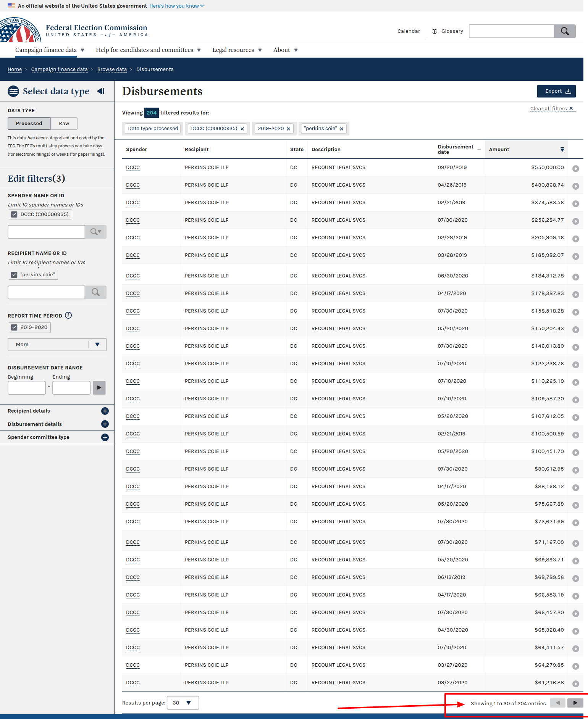Expand the Spender committee type section
Viewport: 588px width, 719px height.
click(105, 437)
